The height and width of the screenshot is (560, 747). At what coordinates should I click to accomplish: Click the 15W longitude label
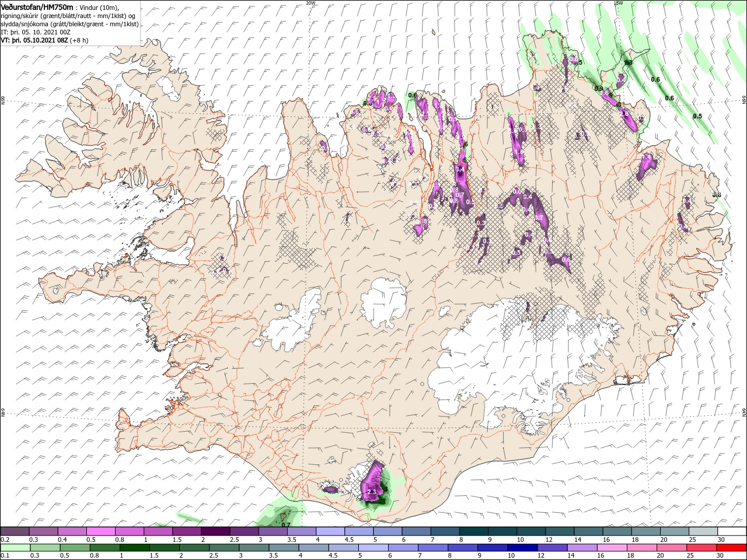(x=618, y=2)
